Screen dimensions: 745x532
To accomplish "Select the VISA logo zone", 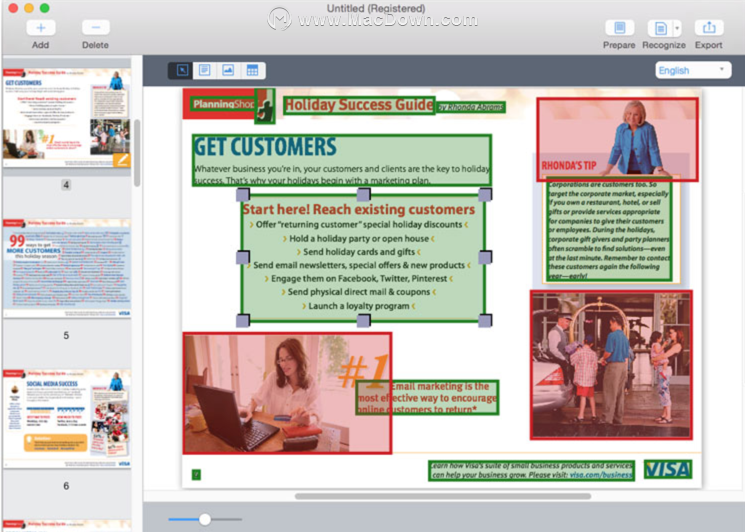I will click(x=668, y=469).
